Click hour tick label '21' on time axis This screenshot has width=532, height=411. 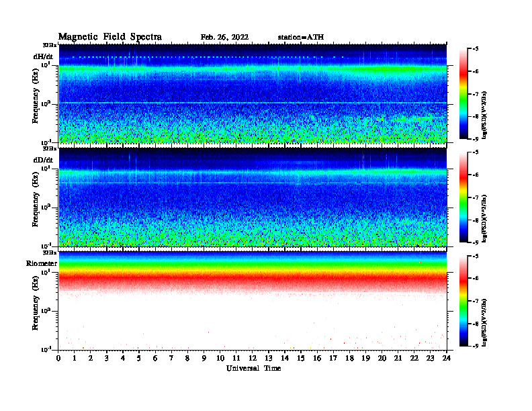point(398,358)
